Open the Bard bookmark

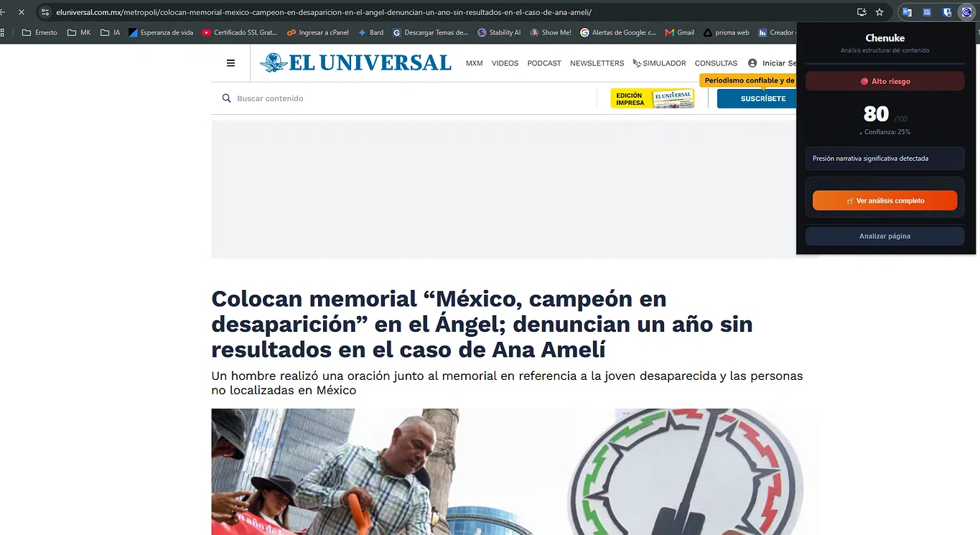371,32
